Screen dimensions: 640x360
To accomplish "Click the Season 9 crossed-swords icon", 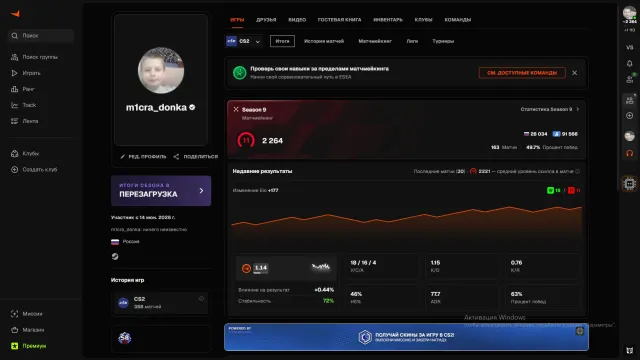I will point(236,109).
